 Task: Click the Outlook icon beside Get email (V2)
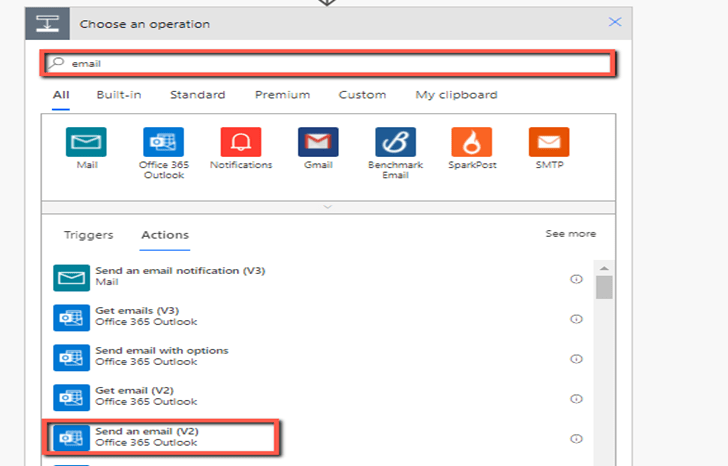click(72, 398)
